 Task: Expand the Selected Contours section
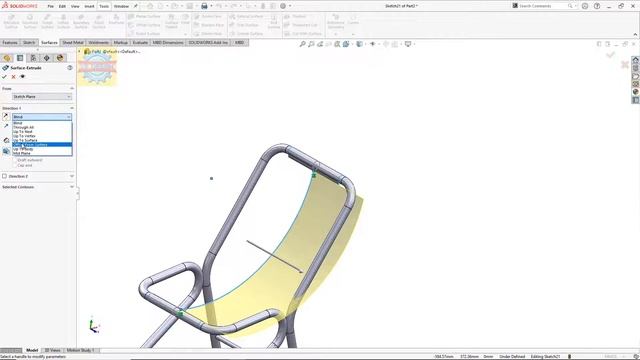72,187
